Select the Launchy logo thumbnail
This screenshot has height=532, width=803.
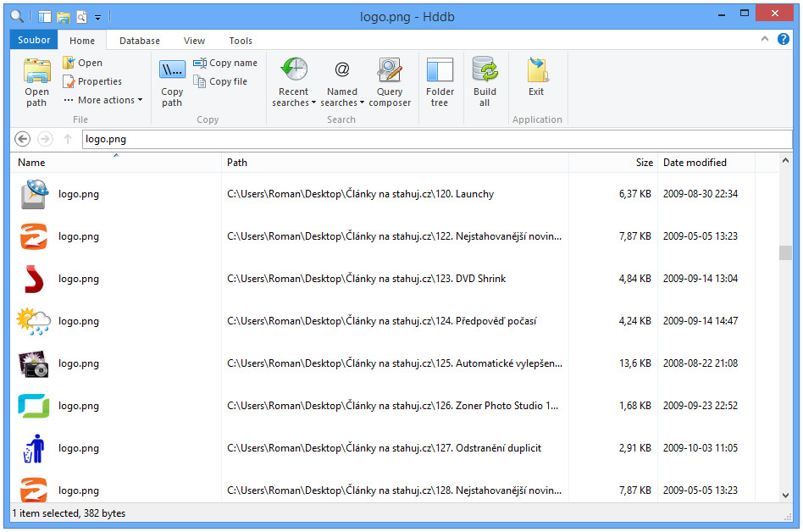(x=35, y=194)
